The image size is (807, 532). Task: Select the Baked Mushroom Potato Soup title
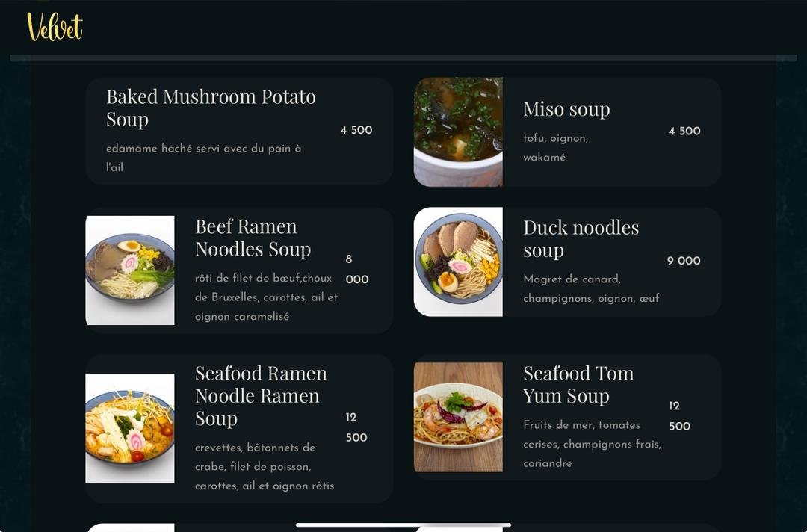[x=211, y=108]
